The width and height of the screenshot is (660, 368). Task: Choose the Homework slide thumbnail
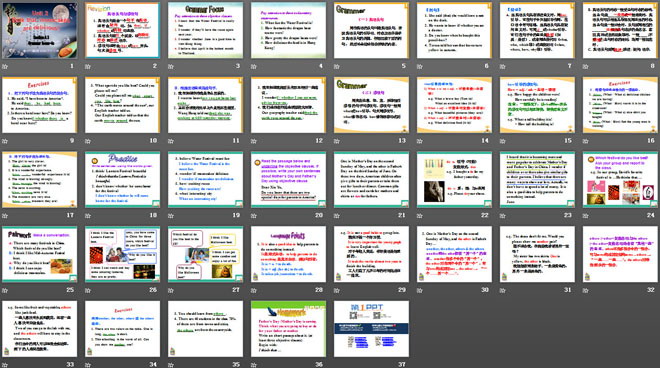288,328
